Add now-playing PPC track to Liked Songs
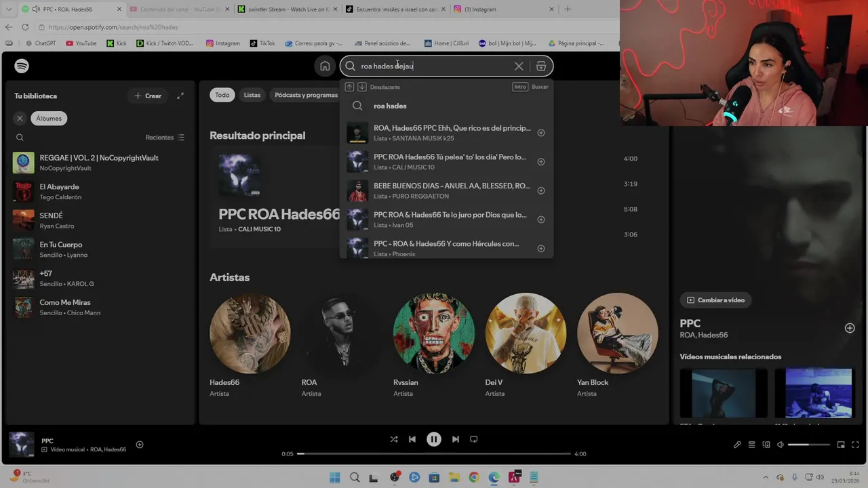The image size is (868, 488). coord(140,445)
